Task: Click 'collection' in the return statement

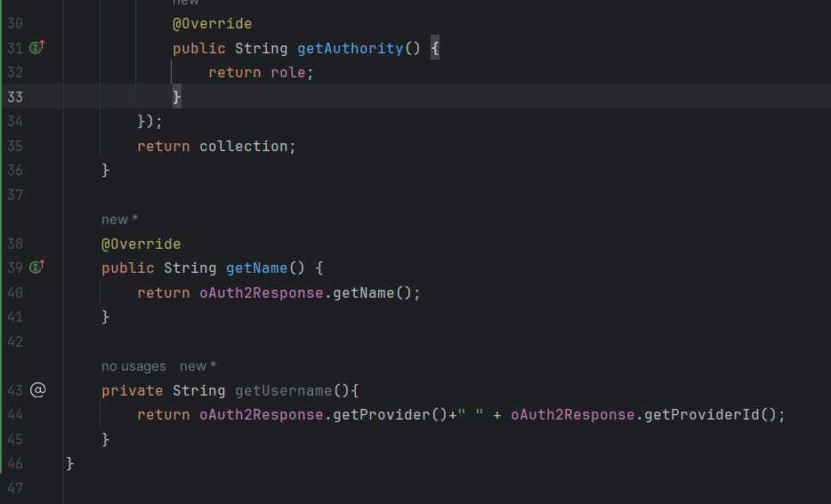Action: coord(244,146)
